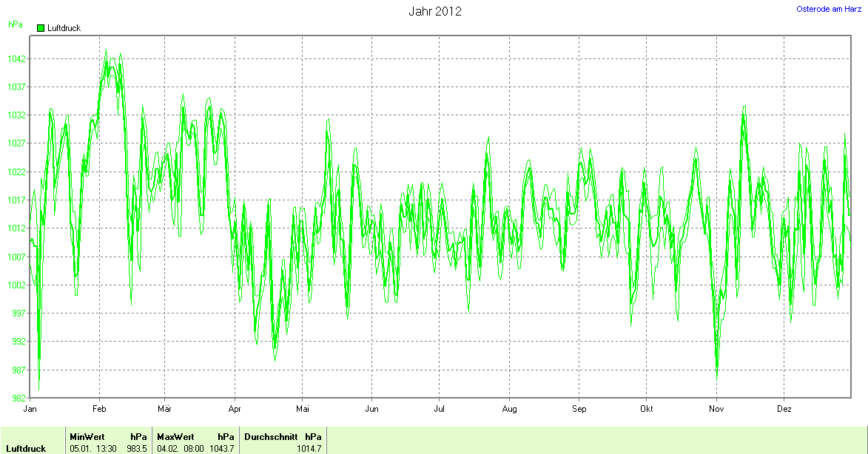Select the maximum value 1043.7 cell
Viewport: 868px width, 454px height.
click(221, 449)
